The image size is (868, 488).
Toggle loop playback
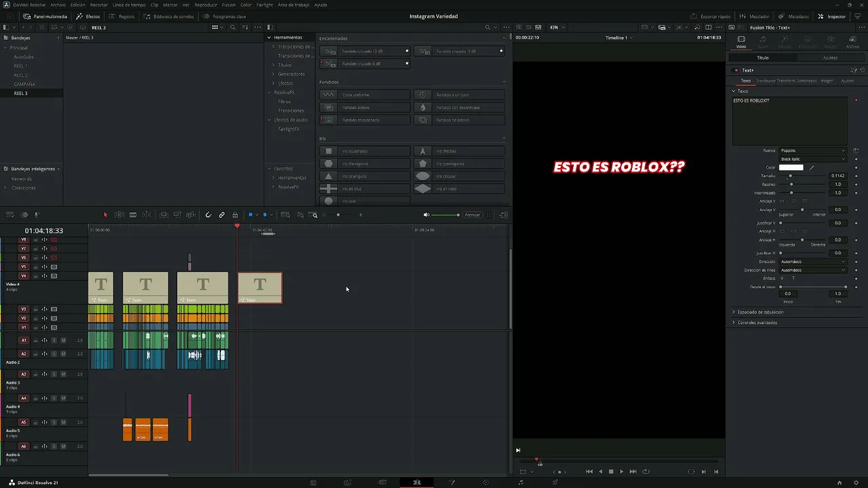pos(646,472)
